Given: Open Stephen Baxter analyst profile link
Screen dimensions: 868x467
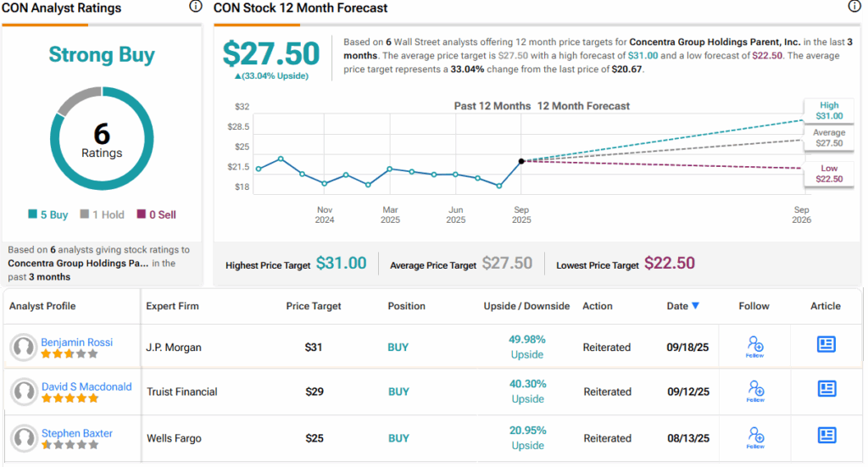Looking at the screenshot, I should tap(77, 433).
